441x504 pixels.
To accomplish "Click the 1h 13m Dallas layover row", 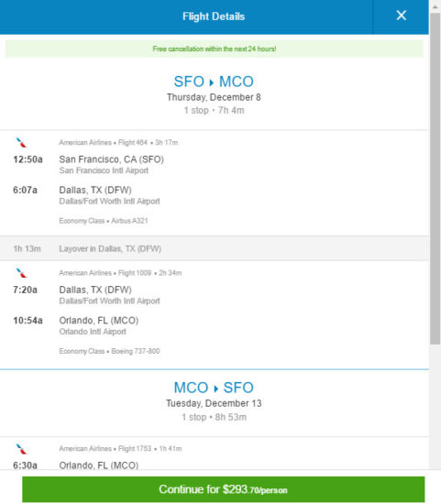I will point(215,248).
